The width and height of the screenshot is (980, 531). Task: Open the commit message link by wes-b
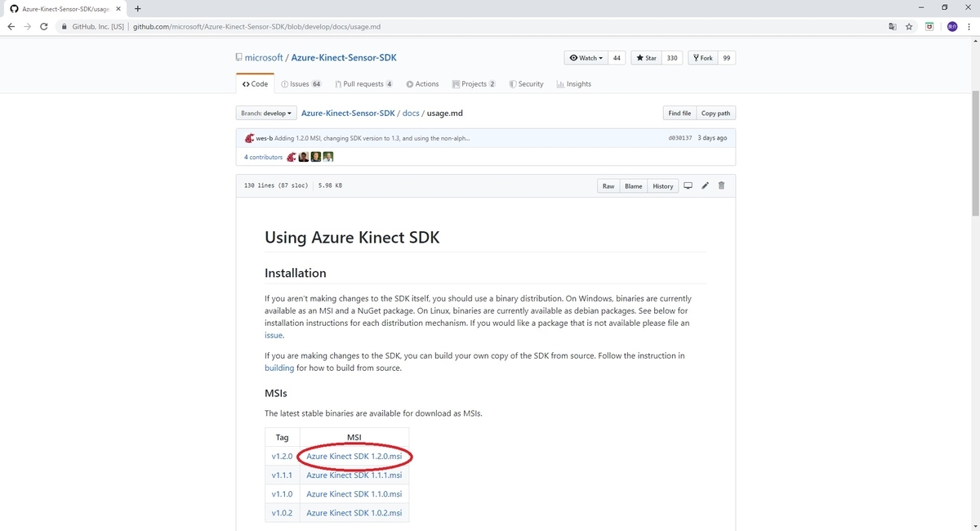tap(372, 138)
